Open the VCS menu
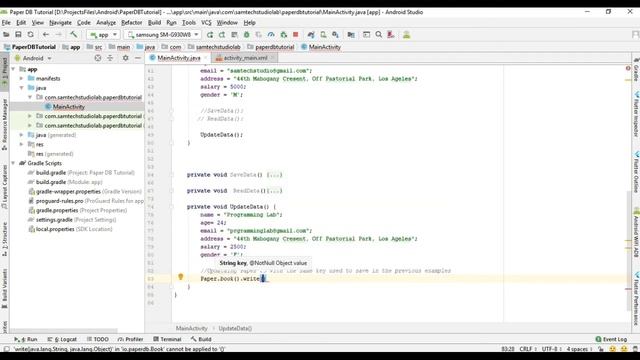Screen dimensions: 640x360 coord(207,22)
